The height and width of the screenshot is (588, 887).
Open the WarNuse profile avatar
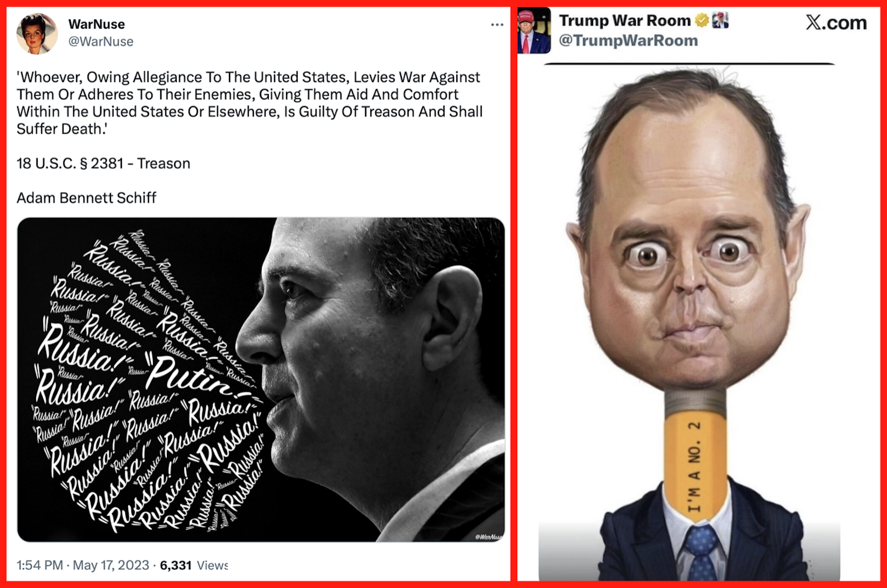[37, 33]
